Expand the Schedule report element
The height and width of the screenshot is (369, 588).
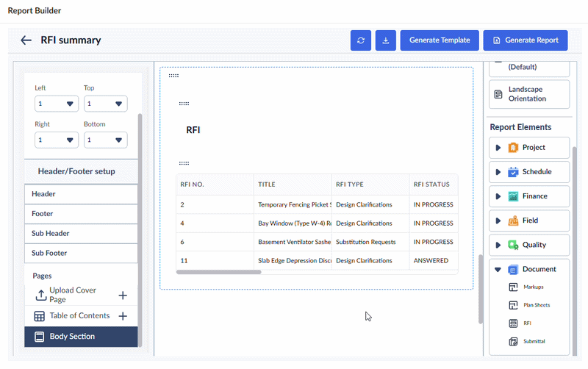498,172
